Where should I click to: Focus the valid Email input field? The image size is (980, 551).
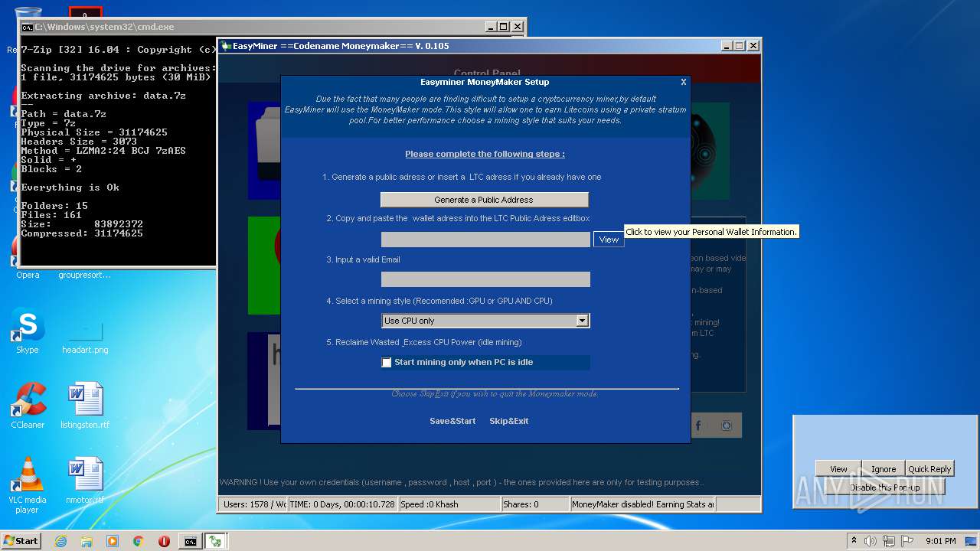[x=485, y=279]
